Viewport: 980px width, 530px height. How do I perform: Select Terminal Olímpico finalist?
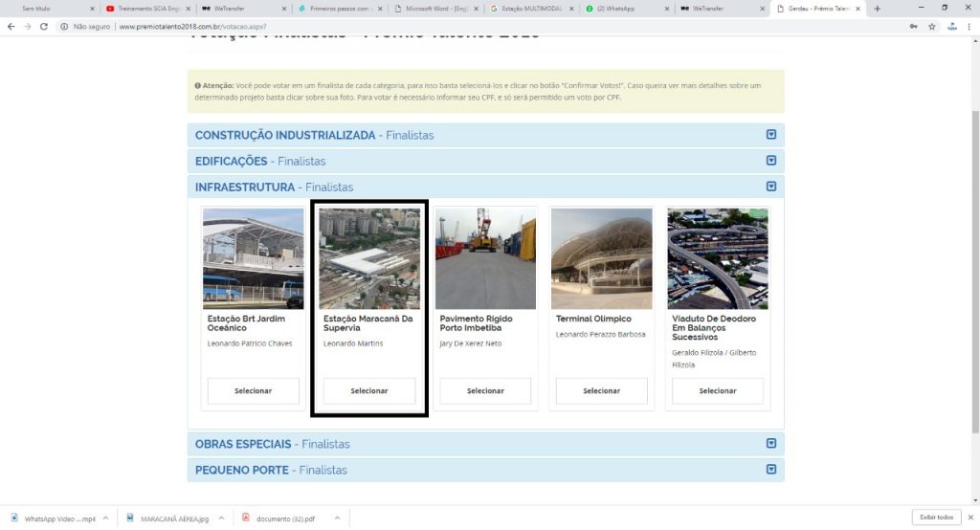tap(602, 390)
